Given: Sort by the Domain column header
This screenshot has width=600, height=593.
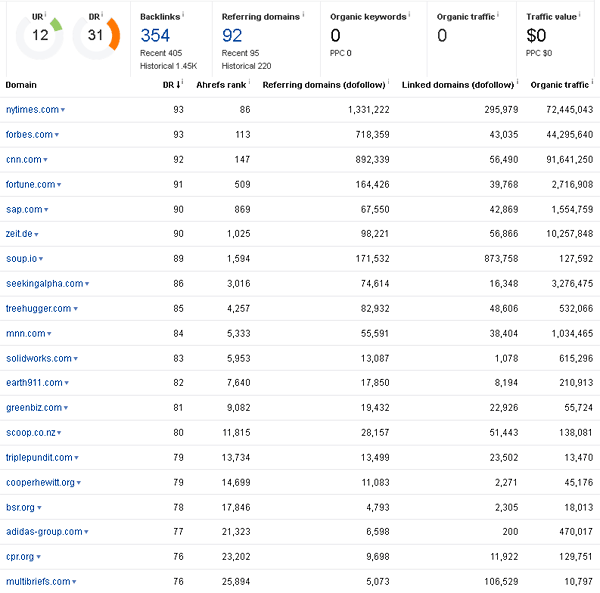Looking at the screenshot, I should [21, 85].
